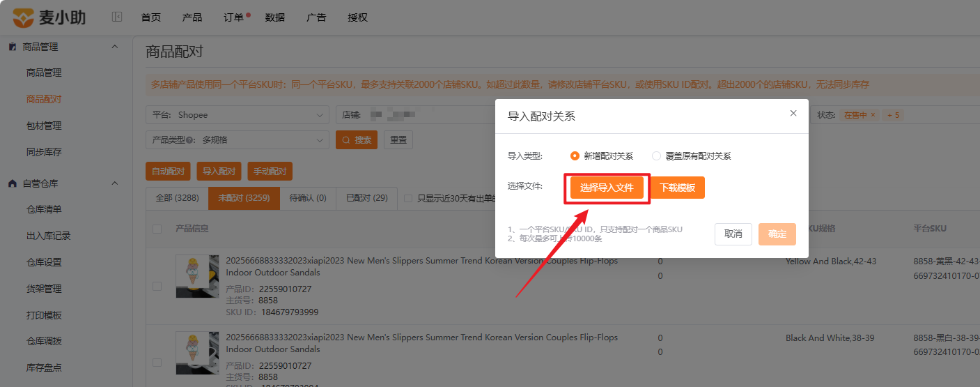The image size is (980, 387).
Task: Open the 平台 Shopee dropdown
Action: click(238, 114)
